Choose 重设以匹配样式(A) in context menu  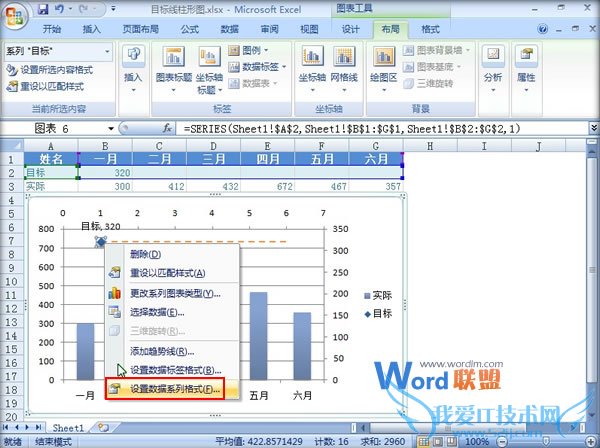172,273
